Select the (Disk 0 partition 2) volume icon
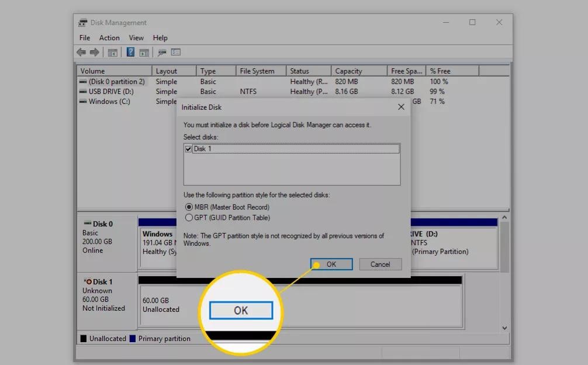The height and width of the screenshot is (365, 588). tap(82, 81)
